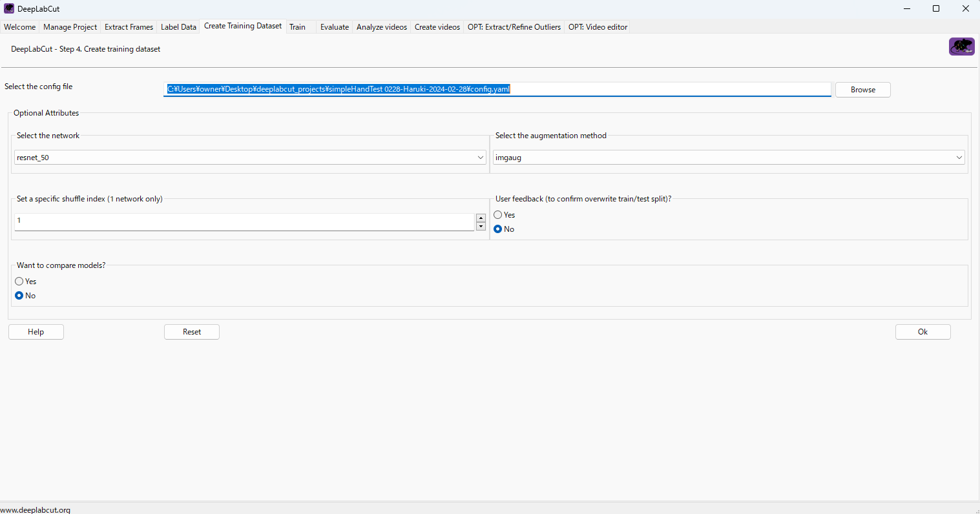Decrease the shuffle index with down arrow
This screenshot has width=980, height=514.
click(x=481, y=227)
